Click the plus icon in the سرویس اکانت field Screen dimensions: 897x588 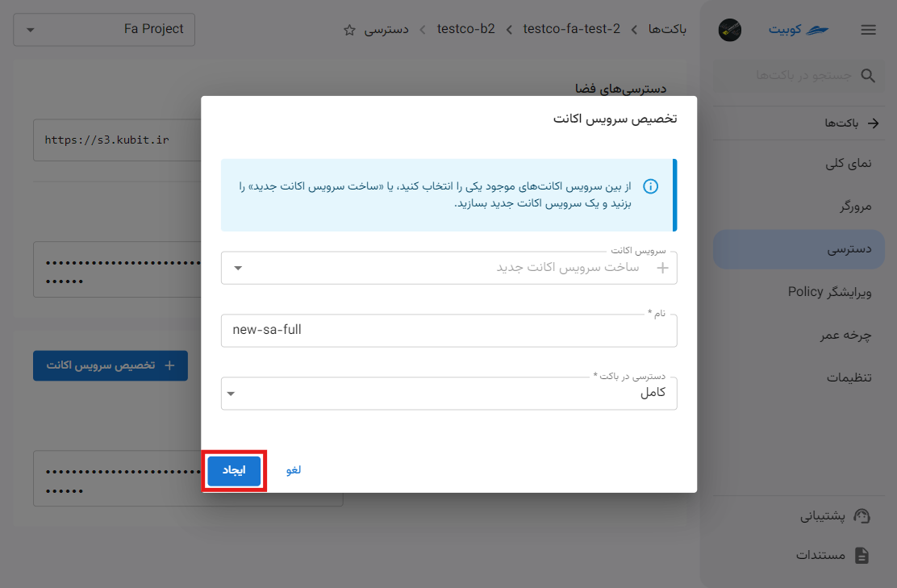click(x=662, y=268)
